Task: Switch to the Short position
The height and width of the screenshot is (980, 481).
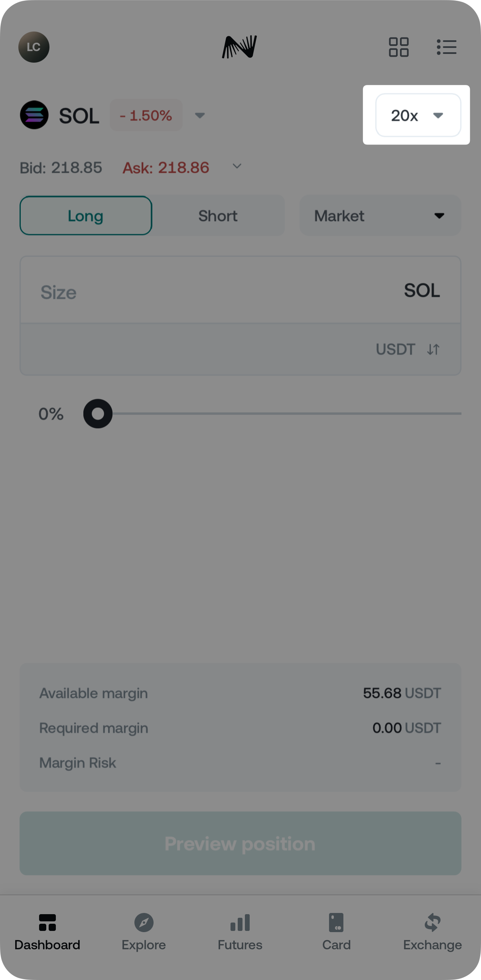Action: pos(218,215)
